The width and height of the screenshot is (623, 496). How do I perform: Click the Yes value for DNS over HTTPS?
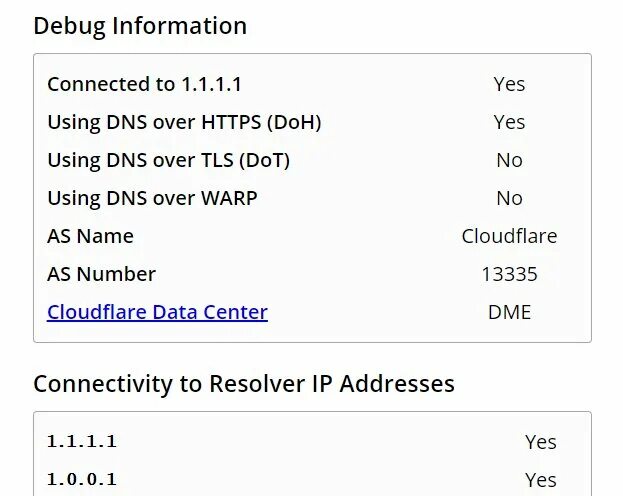point(509,122)
